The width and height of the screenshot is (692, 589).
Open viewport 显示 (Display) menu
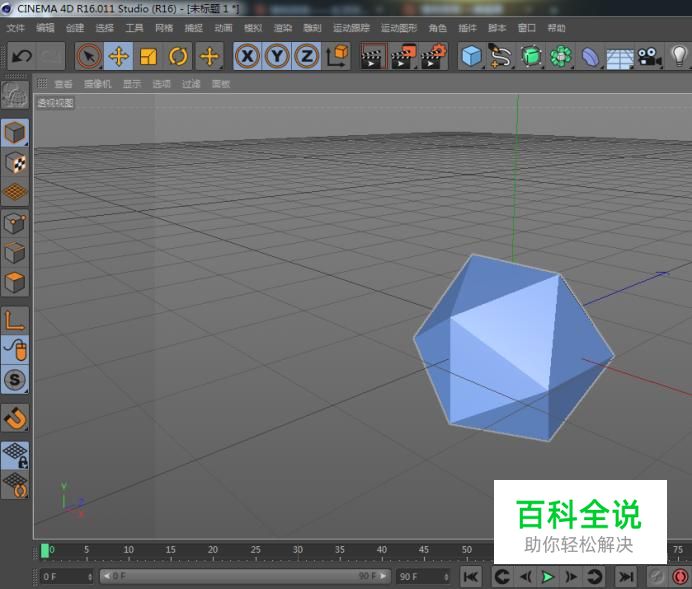coord(132,84)
